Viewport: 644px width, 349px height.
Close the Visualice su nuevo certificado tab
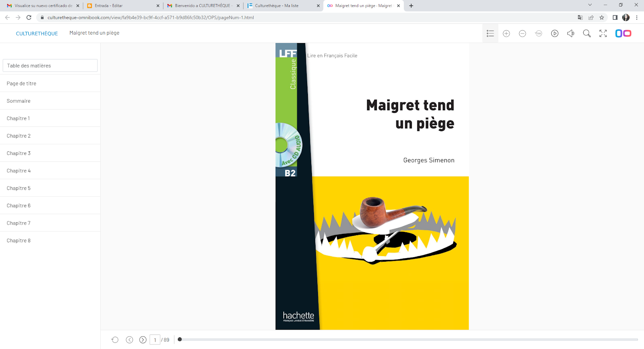pyautogui.click(x=78, y=6)
